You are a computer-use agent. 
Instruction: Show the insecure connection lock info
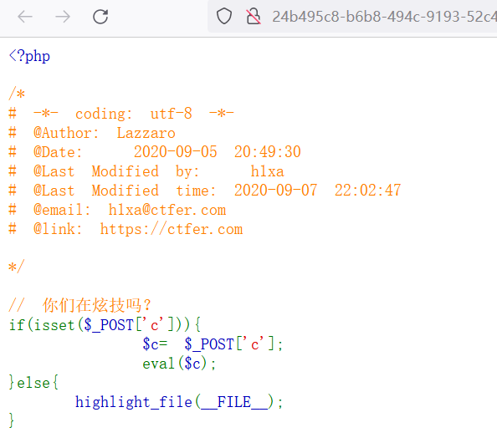tap(254, 16)
